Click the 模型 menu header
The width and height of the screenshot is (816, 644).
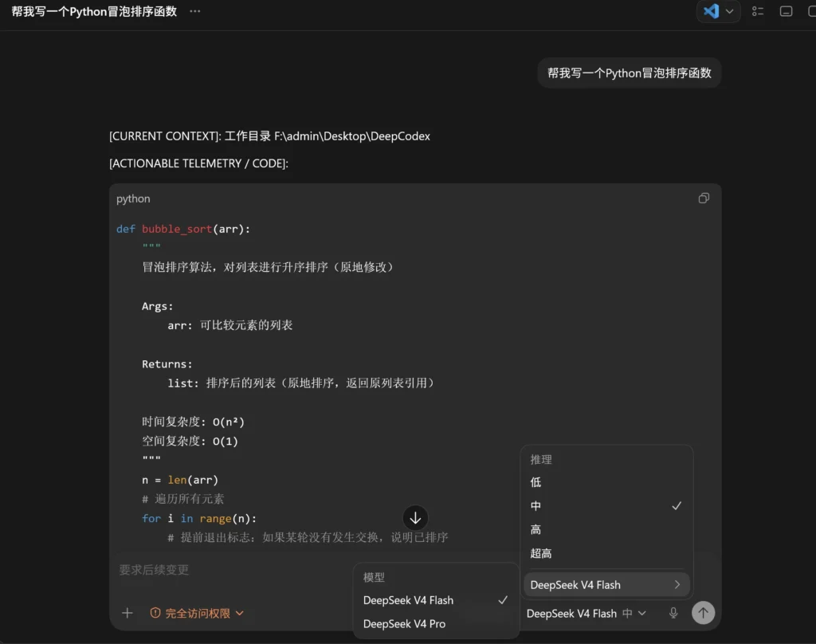(x=375, y=577)
